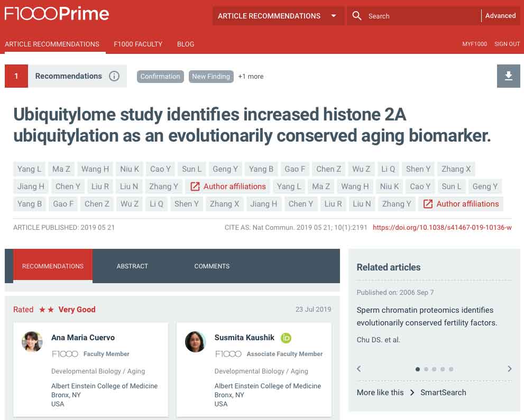Go to next related article arrow
The height and width of the screenshot is (420, 524).
509,369
